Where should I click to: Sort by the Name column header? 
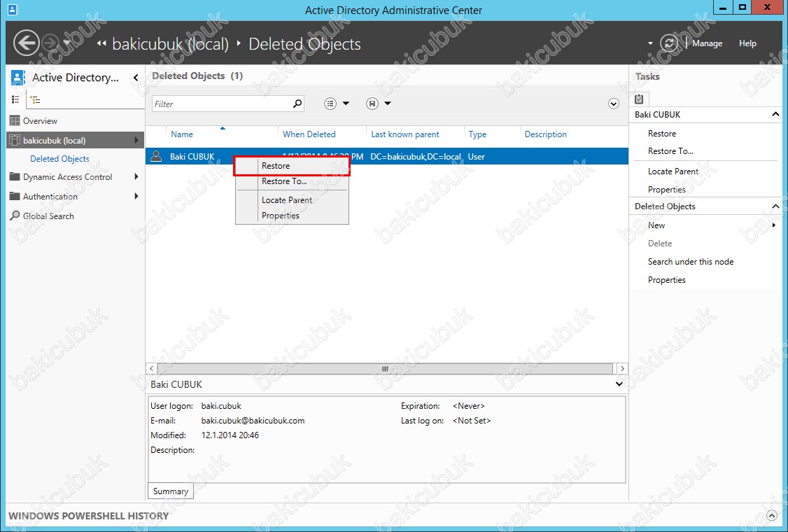pos(181,134)
